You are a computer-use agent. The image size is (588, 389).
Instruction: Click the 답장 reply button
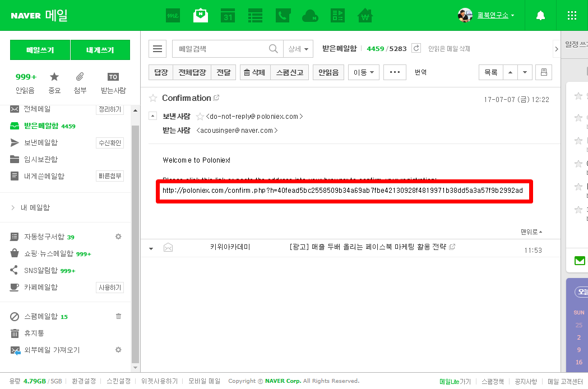point(161,72)
